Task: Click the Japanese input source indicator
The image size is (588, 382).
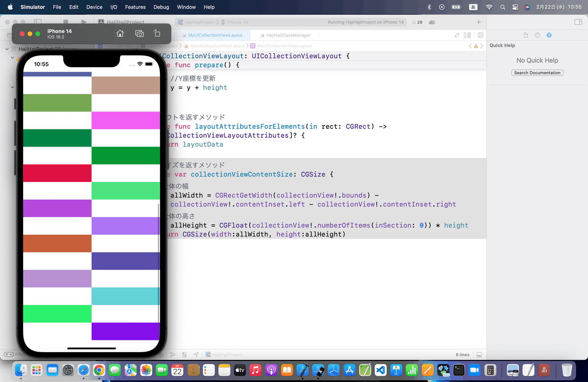Action: [474, 7]
